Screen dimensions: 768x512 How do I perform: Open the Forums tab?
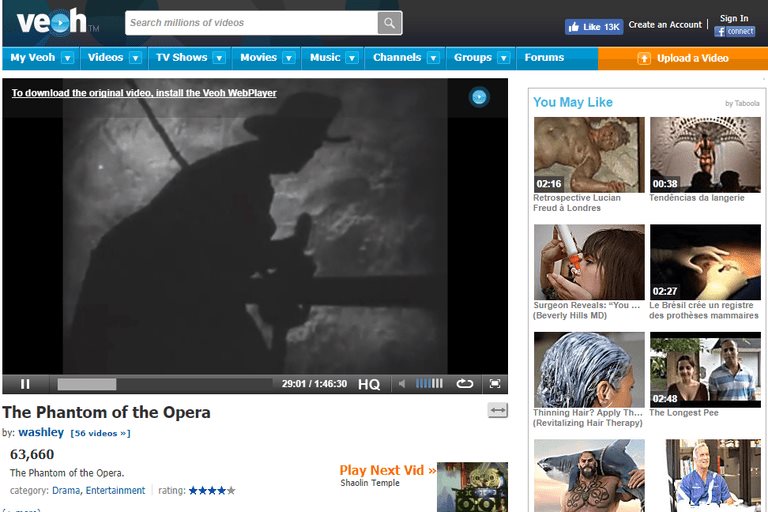coord(545,58)
